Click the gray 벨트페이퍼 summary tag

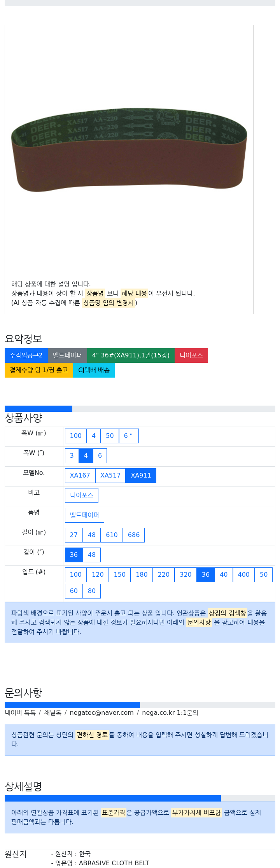tap(67, 355)
